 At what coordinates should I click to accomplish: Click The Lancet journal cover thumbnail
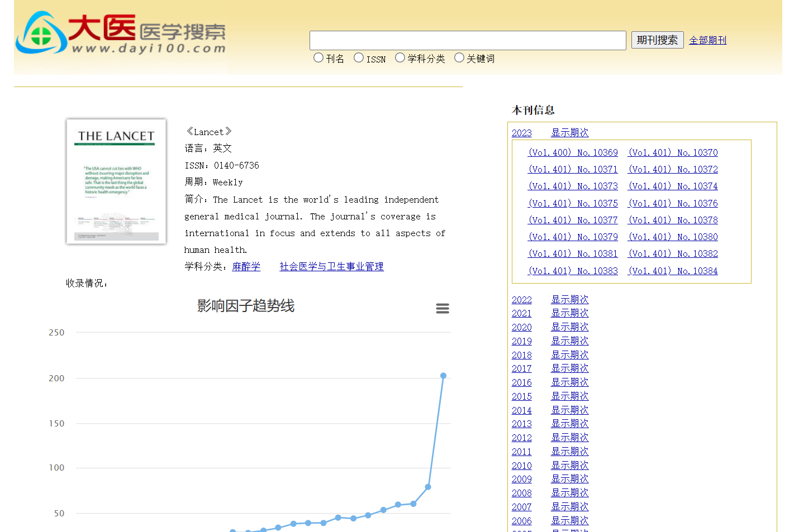(116, 181)
